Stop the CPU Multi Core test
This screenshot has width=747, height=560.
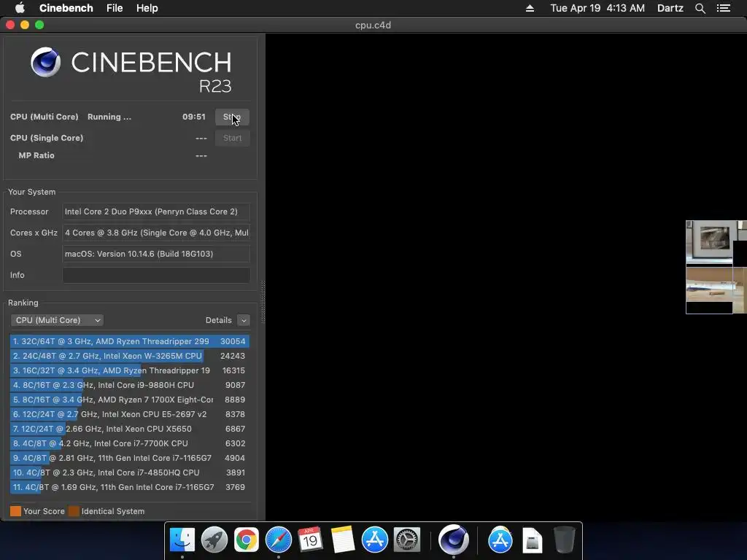[232, 117]
